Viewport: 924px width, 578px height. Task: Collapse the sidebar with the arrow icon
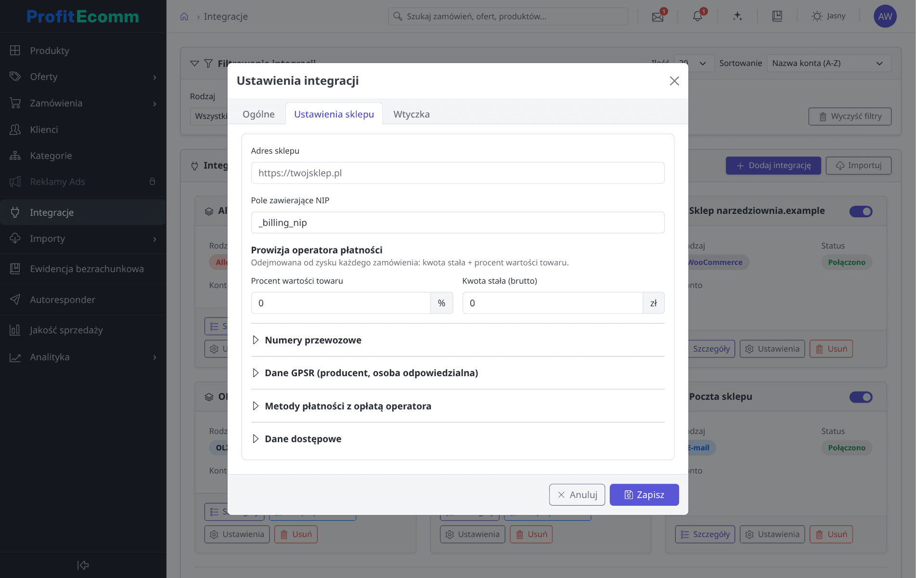[83, 565]
